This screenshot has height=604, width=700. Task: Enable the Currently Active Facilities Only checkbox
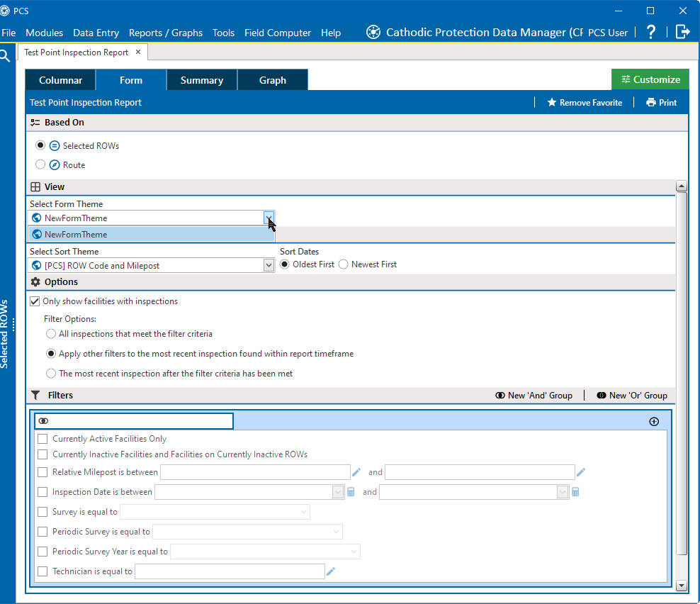click(43, 438)
